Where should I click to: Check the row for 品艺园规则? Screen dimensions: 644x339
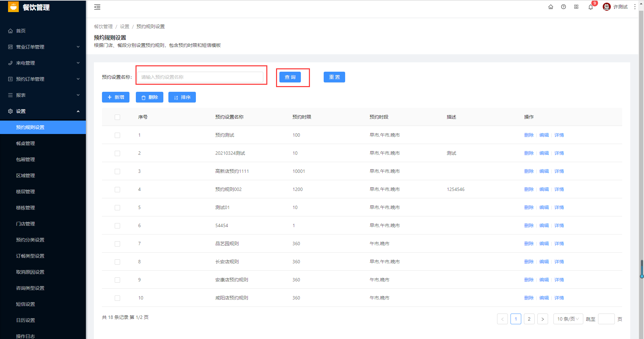click(x=117, y=244)
